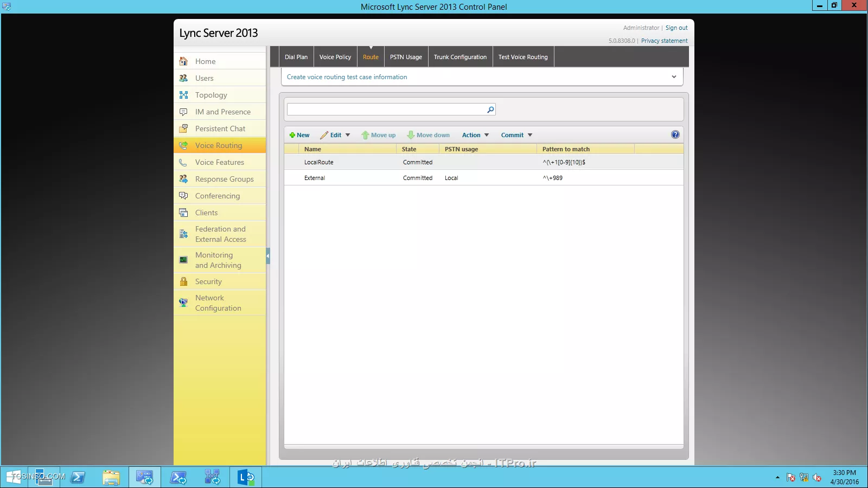
Task: Open File Explorer from taskbar
Action: click(x=111, y=477)
